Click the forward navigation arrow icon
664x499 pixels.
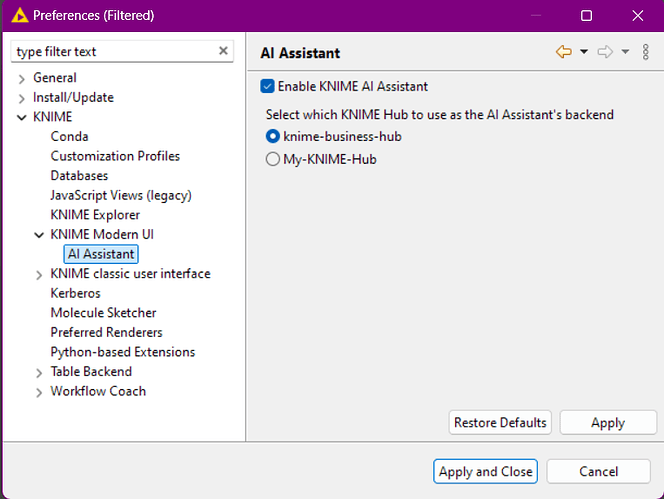pos(605,52)
